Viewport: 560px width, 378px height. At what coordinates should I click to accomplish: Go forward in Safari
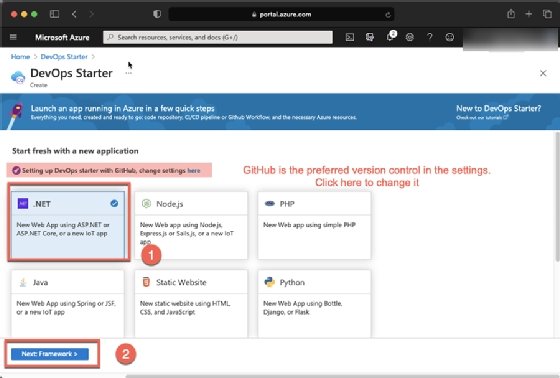(91, 14)
